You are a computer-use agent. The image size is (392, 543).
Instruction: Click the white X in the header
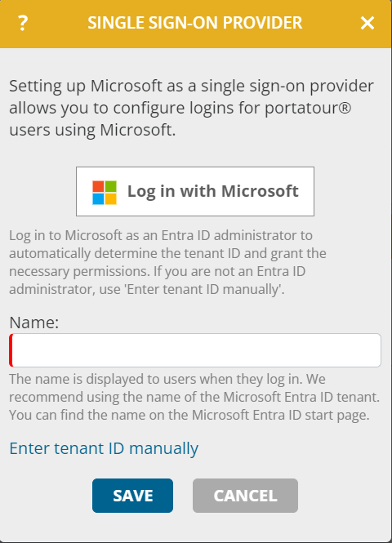pos(367,23)
